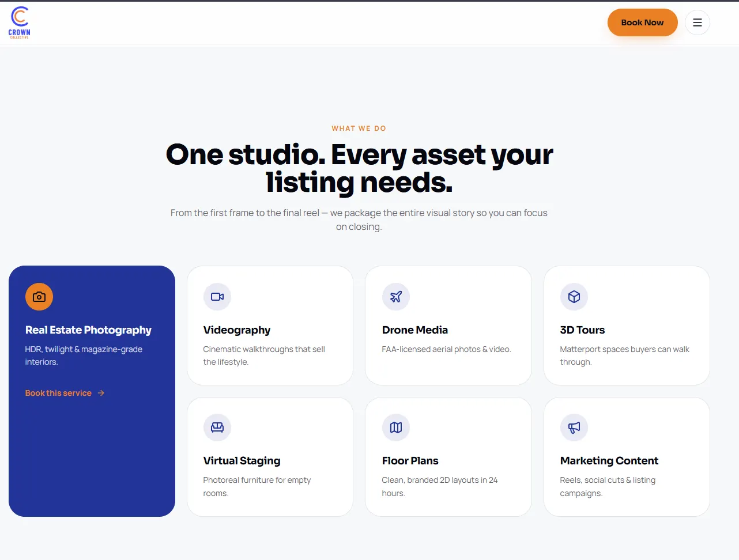Image resolution: width=739 pixels, height=560 pixels.
Task: Click the 'From the first frame' subtitle text
Action: coord(359,220)
